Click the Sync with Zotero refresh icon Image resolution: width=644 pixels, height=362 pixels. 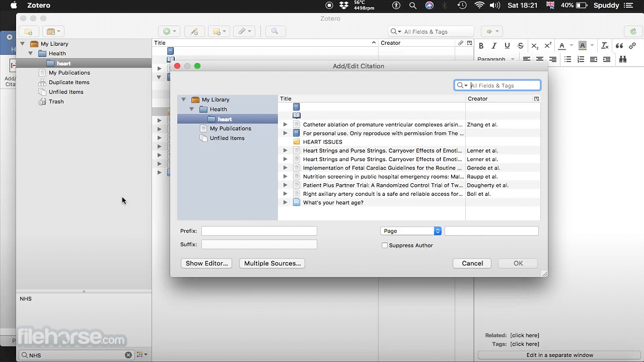633,31
